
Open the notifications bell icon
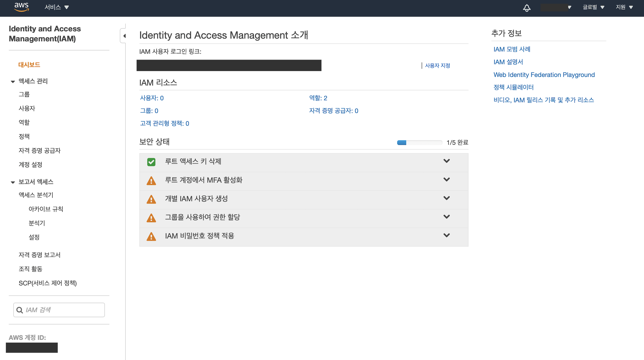click(527, 8)
